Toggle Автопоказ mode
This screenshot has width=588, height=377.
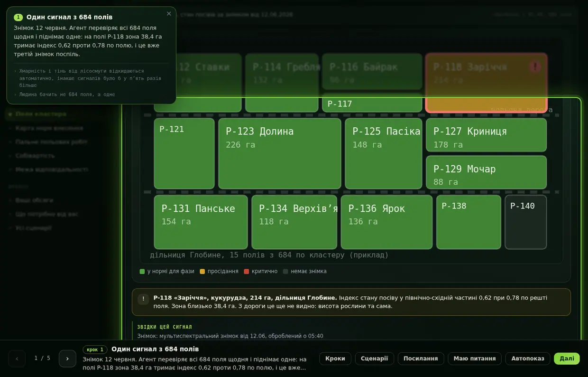click(528, 358)
